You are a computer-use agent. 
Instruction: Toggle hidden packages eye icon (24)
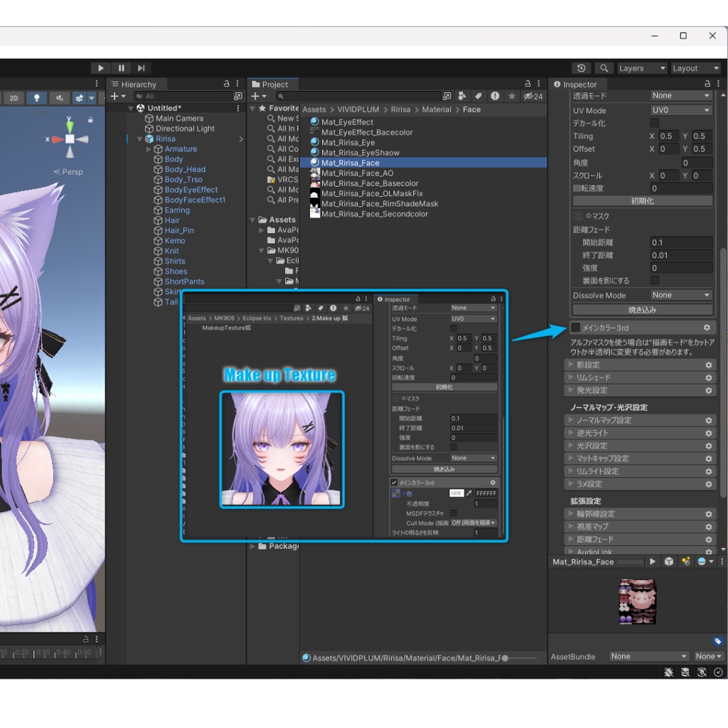coord(533,96)
